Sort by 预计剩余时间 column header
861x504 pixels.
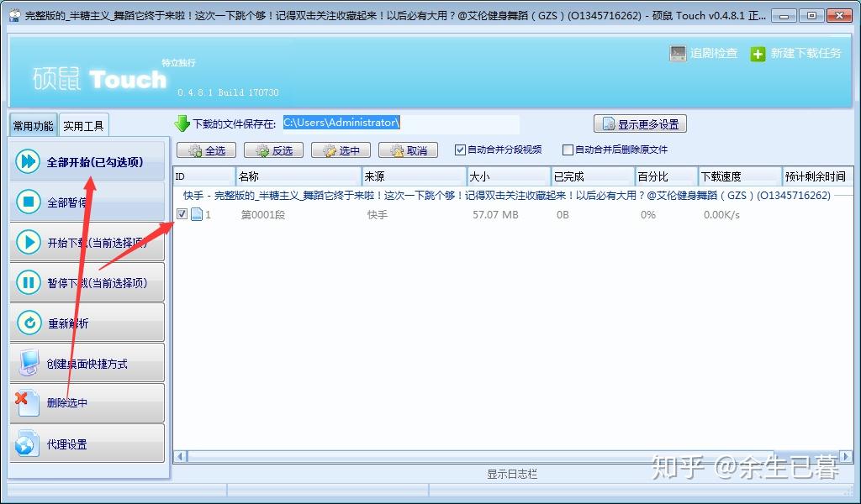[x=817, y=176]
